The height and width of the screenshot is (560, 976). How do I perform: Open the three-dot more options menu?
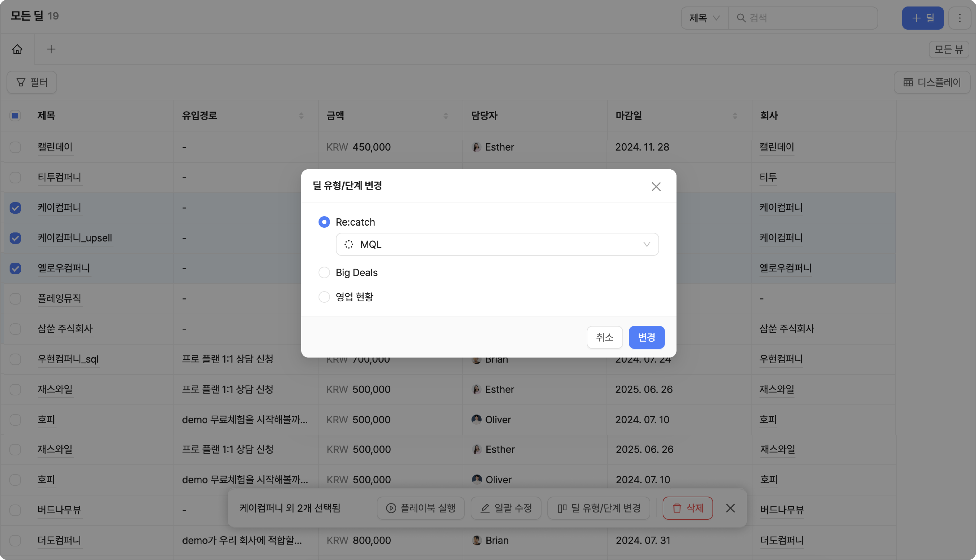point(959,18)
